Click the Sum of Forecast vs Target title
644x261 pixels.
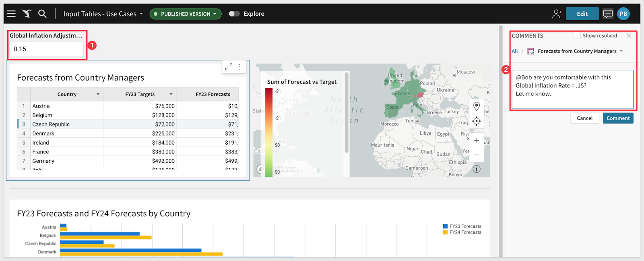[302, 82]
